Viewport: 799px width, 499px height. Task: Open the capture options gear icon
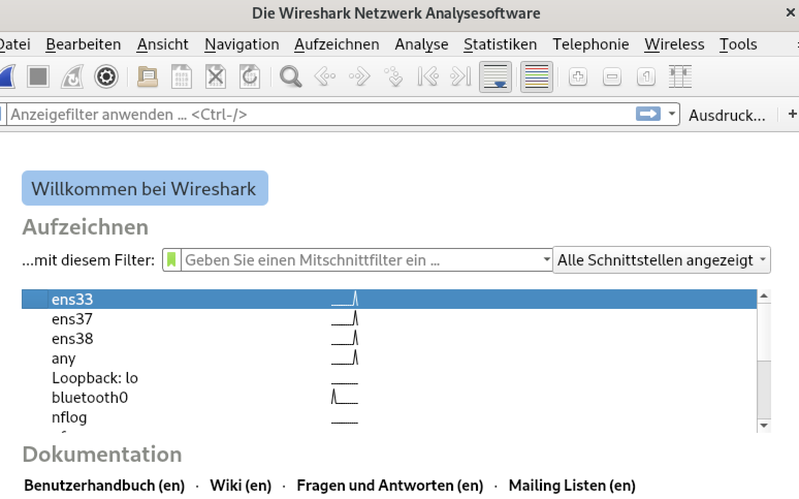(106, 77)
